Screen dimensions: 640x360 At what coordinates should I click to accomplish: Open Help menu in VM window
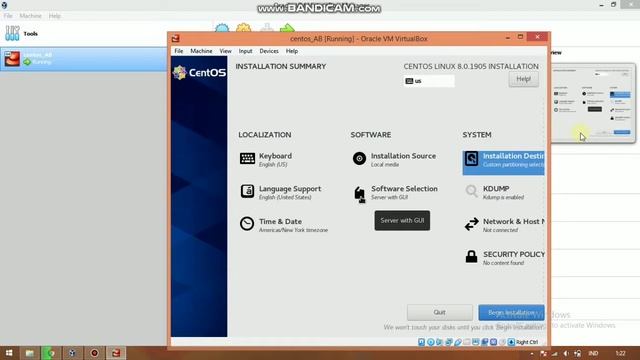[x=292, y=51]
